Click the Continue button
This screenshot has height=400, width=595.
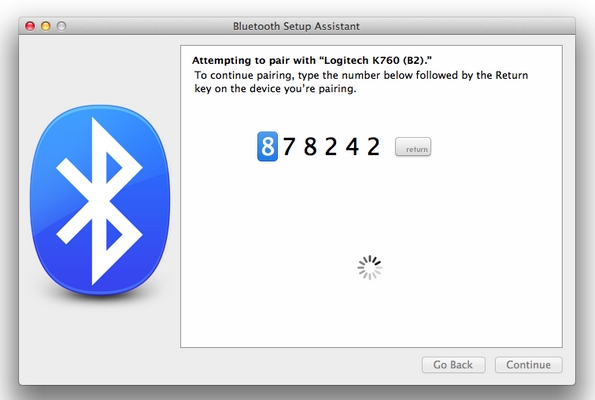(529, 365)
